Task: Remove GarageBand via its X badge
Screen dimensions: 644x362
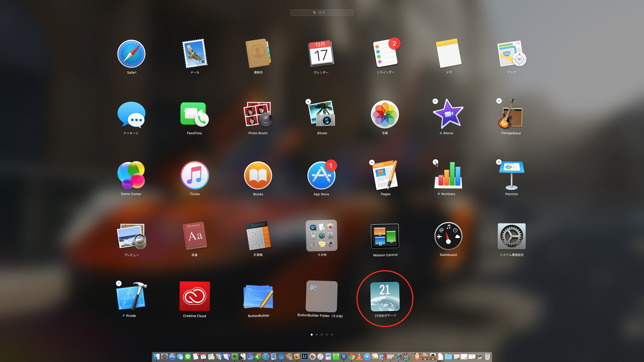Action: click(499, 101)
